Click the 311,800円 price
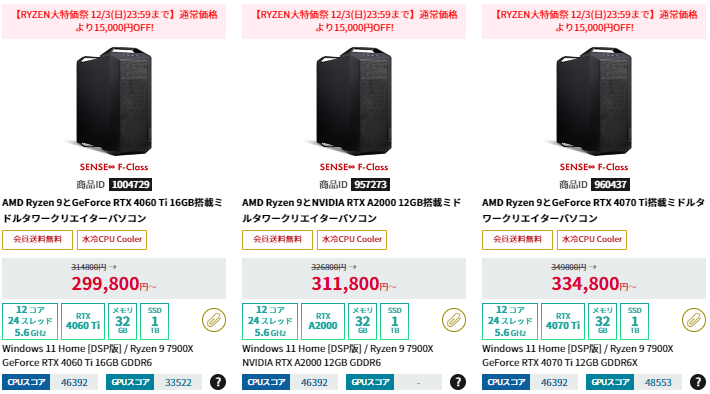 (x=354, y=284)
